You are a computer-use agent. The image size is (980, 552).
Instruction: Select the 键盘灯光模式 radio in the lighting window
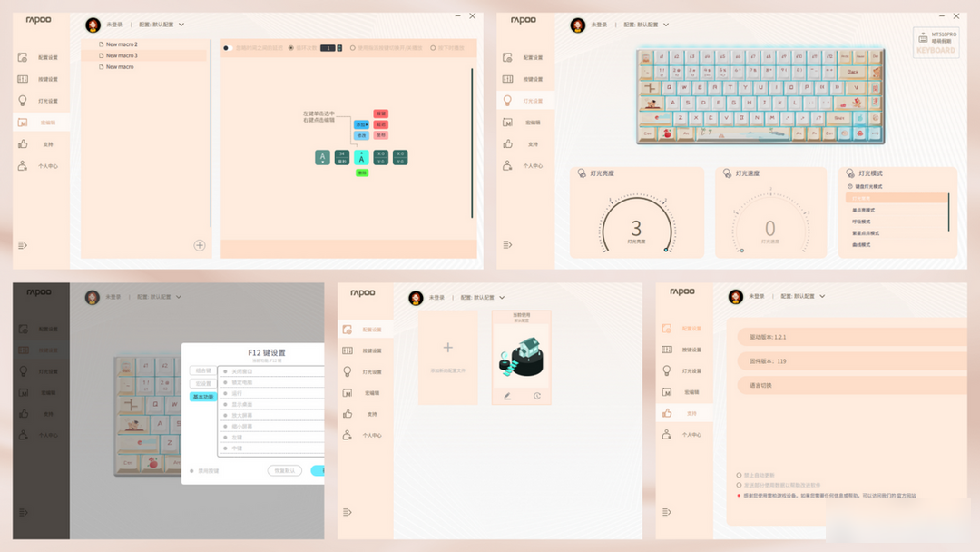850,186
